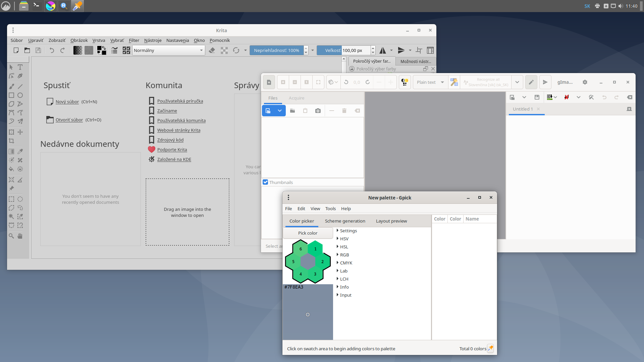Choose the color sampler eyedropper in Krita toolbox
The height and width of the screenshot is (362, 644).
click(20, 152)
